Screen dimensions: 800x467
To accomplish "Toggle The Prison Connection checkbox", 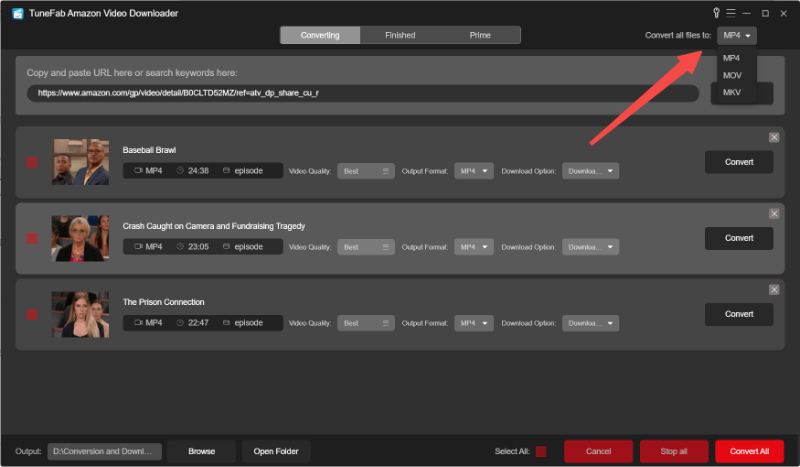I will pyautogui.click(x=32, y=314).
